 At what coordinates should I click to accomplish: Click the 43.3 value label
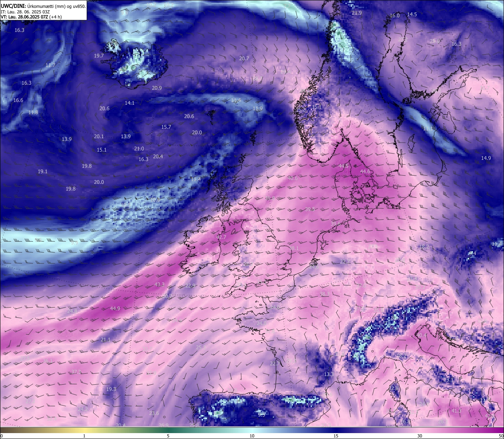159,284
